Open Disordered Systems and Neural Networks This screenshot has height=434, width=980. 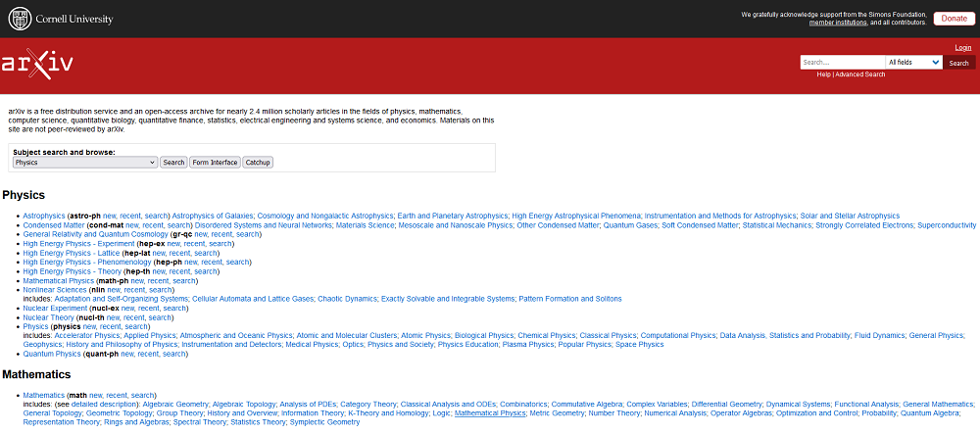[x=263, y=224]
